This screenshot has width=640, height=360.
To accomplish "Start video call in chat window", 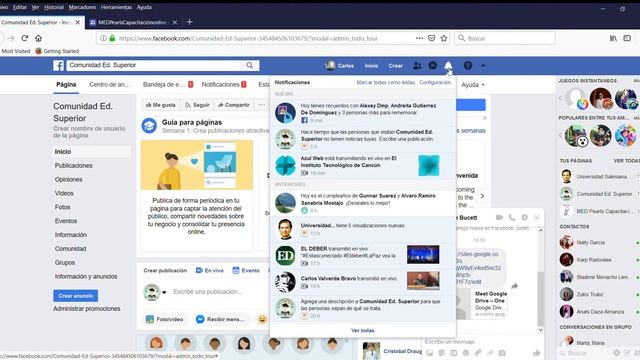I will 499,218.
